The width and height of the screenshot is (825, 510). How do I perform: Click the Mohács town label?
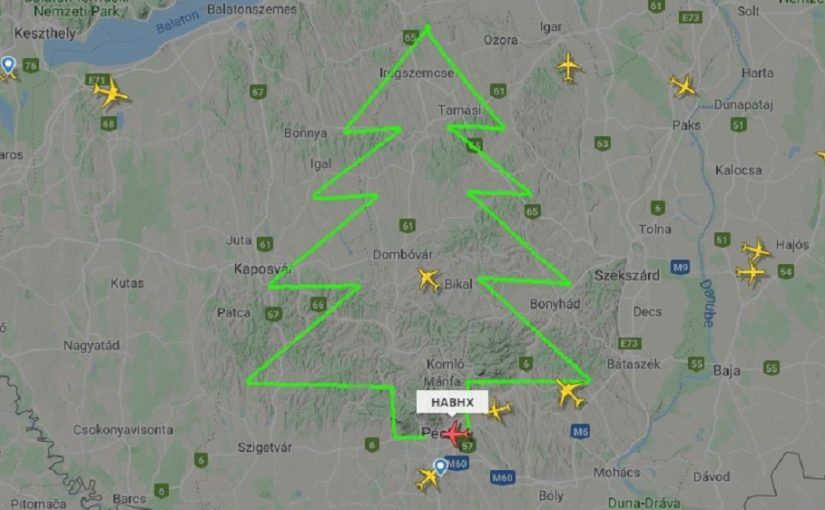(x=617, y=473)
